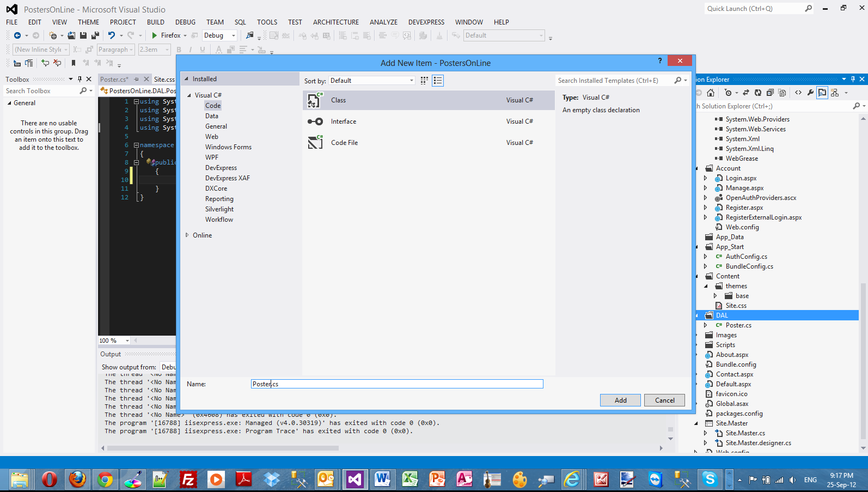
Task: Open Firefox from the taskbar
Action: click(x=77, y=479)
